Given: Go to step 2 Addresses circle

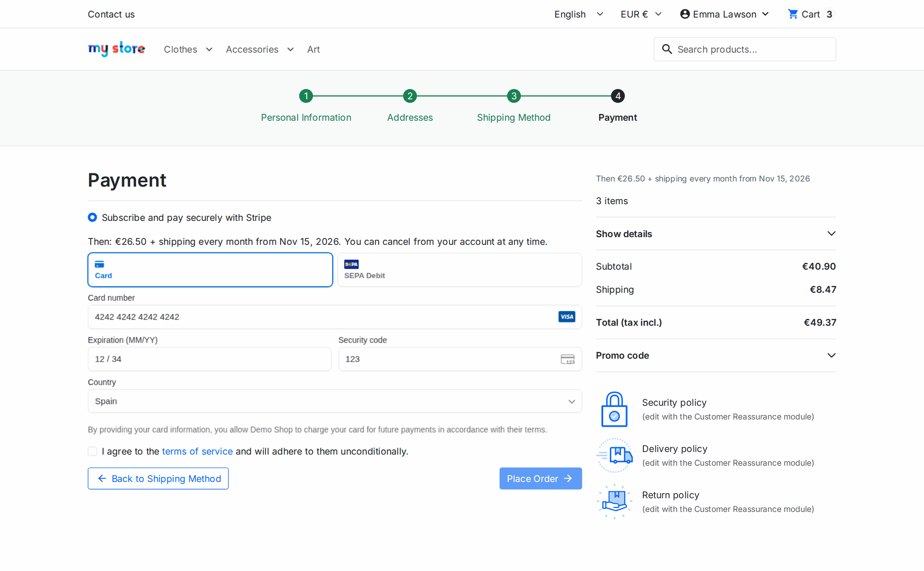Looking at the screenshot, I should coord(410,96).
